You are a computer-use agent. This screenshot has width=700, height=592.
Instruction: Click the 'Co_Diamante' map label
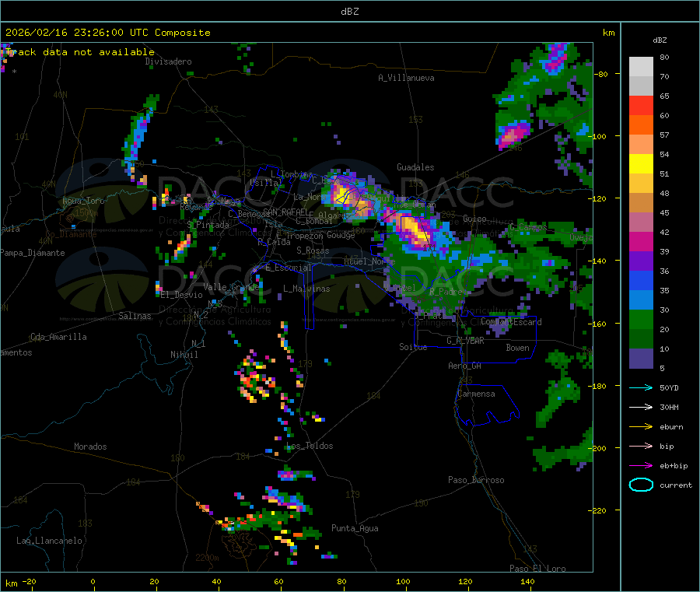71,234
